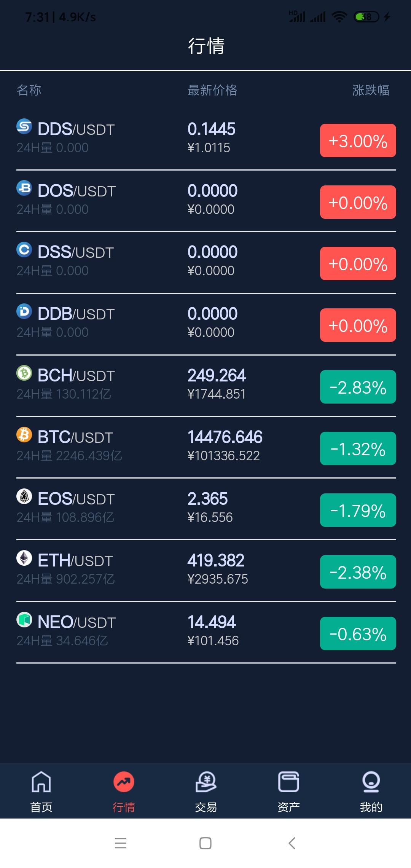
Task: Click the +3.00% change button for DDS
Action: click(358, 140)
